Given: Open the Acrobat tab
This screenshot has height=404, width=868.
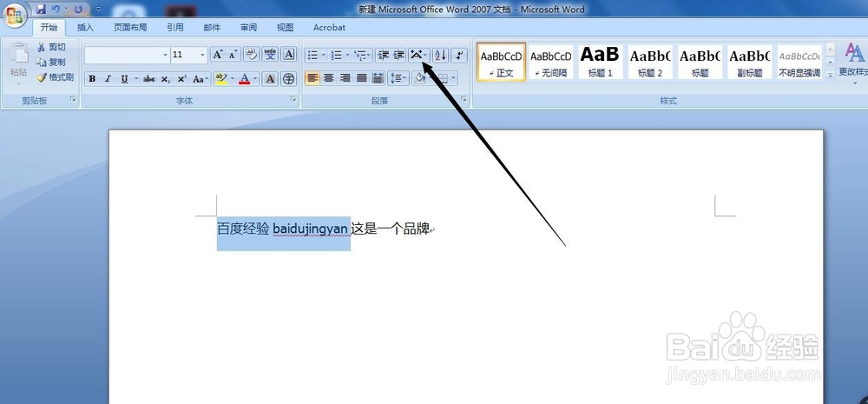Looking at the screenshot, I should (x=329, y=28).
